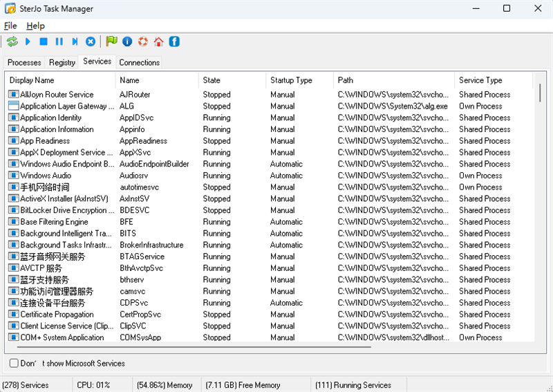553x392 pixels.
Task: Open the blue info About icon
Action: coord(127,41)
